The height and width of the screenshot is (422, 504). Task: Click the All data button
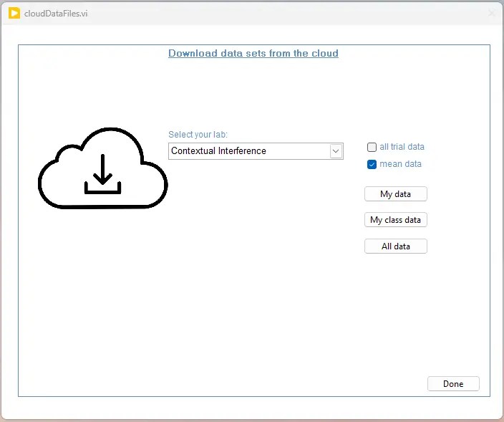click(396, 246)
